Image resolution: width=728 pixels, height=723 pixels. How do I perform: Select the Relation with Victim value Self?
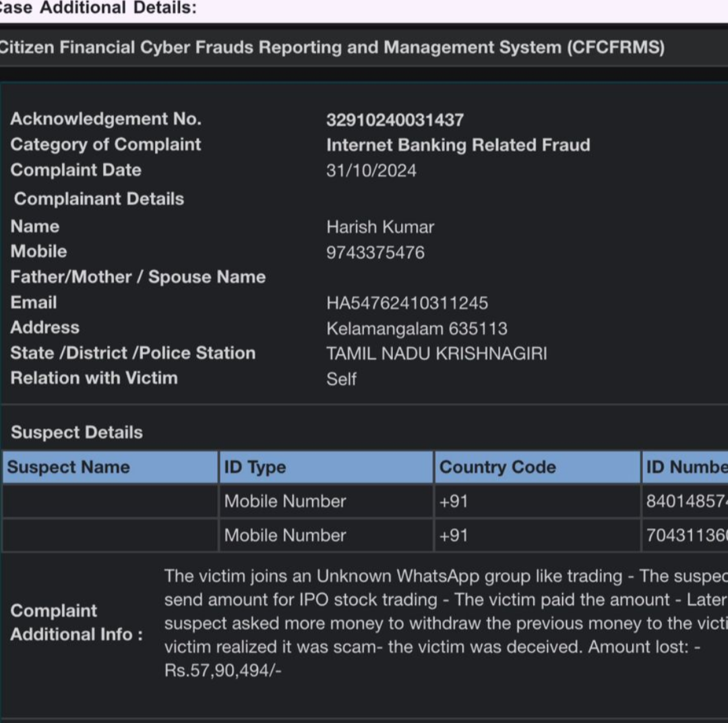[341, 379]
